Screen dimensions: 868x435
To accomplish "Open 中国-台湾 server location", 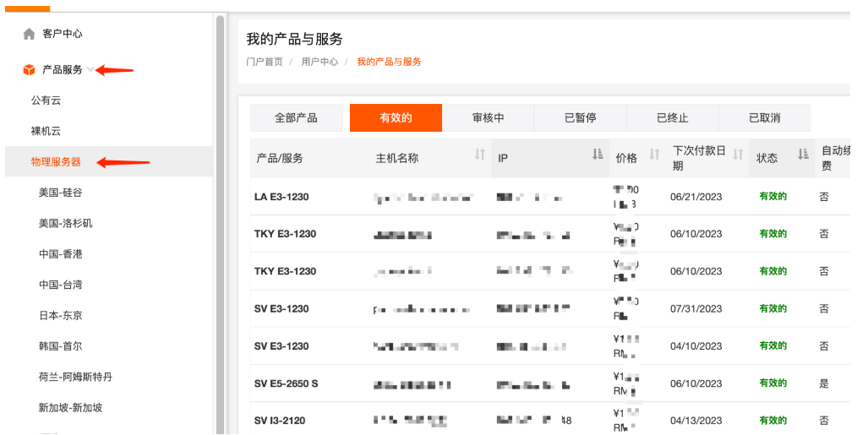I will pos(60,285).
